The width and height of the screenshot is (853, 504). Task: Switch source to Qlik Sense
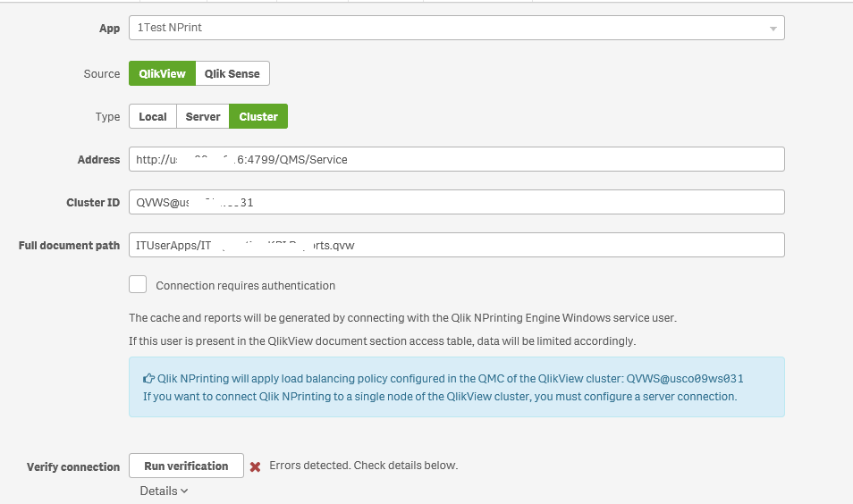[232, 73]
